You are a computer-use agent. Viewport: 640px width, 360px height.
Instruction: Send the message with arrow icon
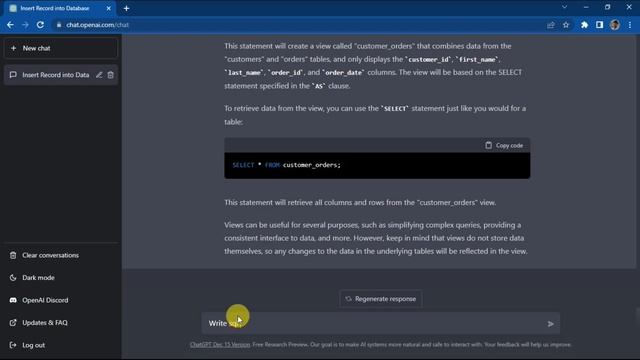click(x=551, y=324)
